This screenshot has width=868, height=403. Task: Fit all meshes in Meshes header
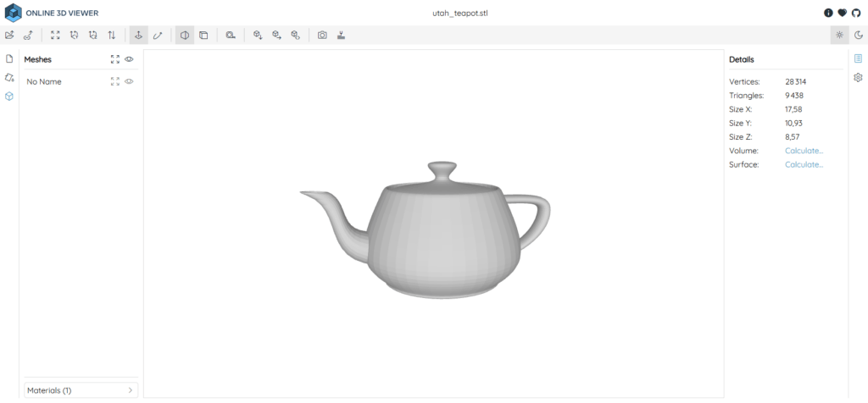(x=115, y=59)
